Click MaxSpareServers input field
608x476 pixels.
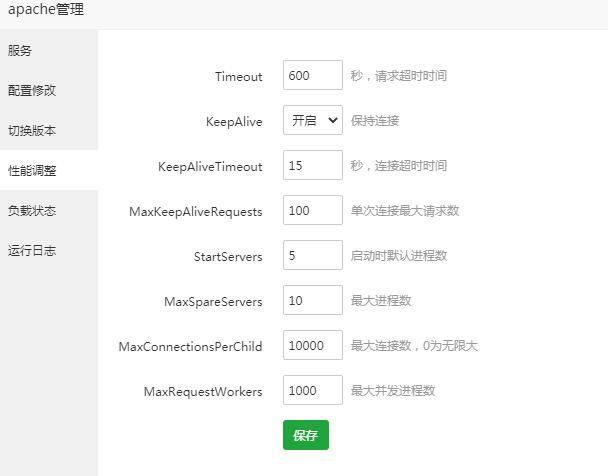coord(313,300)
